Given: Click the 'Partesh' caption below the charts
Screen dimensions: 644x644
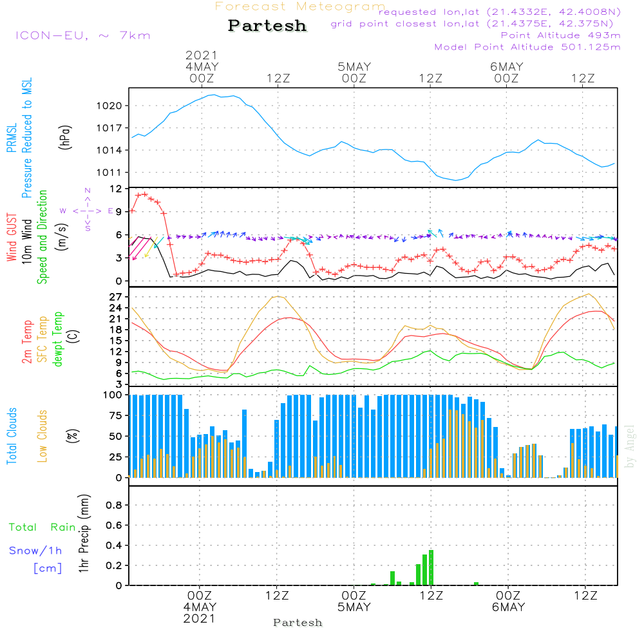Looking at the screenshot, I should click(x=298, y=623).
